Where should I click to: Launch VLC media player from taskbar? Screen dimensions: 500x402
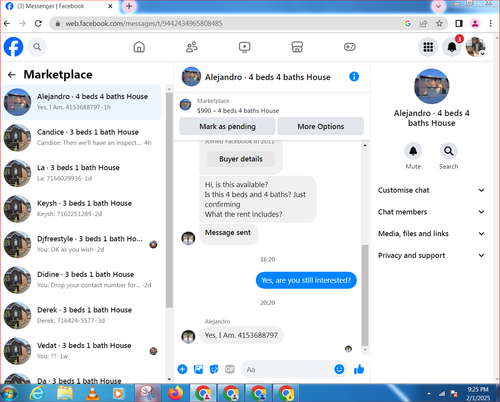point(92,393)
